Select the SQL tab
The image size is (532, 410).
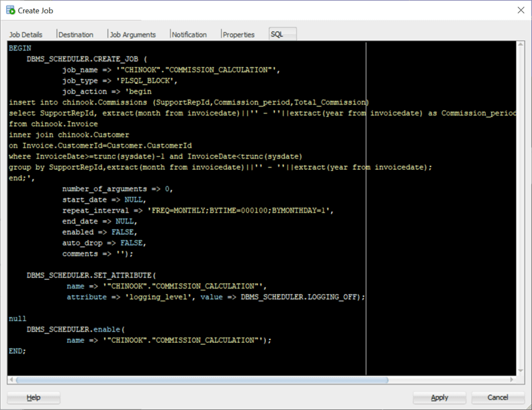point(282,34)
